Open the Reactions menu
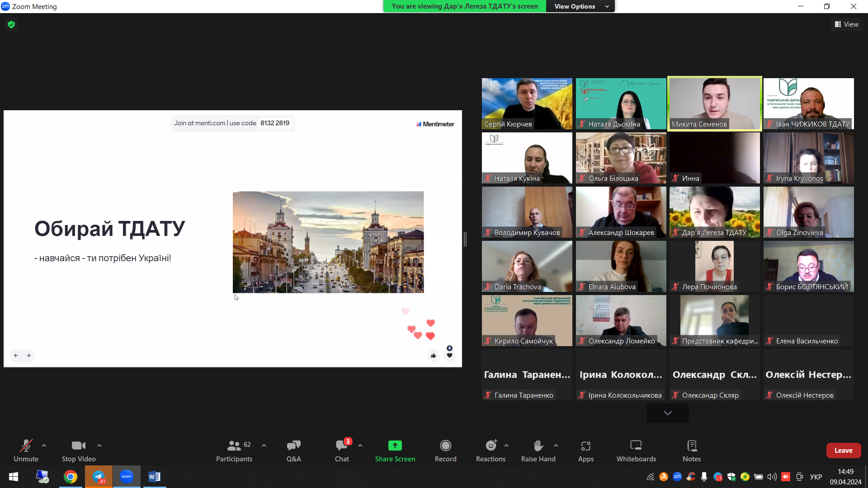Viewport: 868px width, 488px height. point(491,446)
